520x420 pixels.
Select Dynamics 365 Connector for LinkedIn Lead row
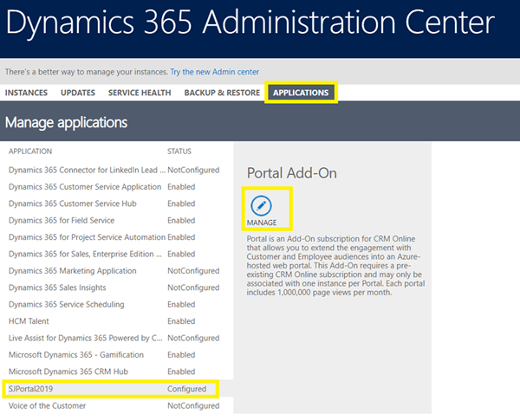85,170
